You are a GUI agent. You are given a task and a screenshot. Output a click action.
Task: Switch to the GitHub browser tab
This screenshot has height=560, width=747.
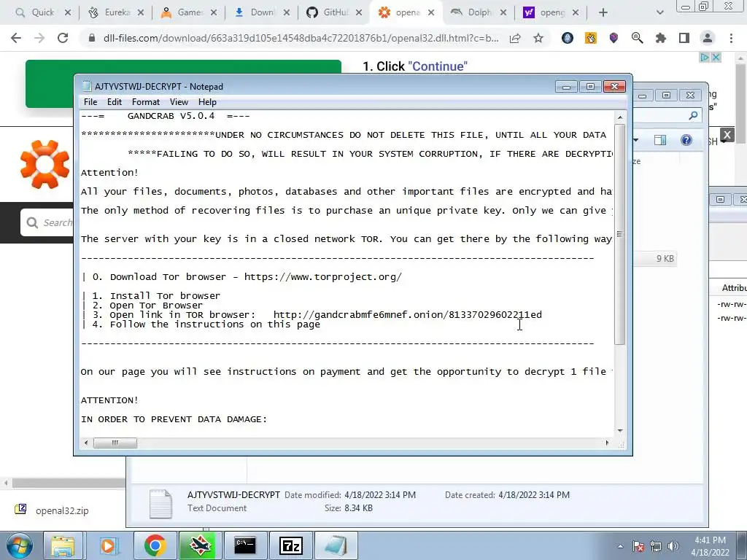coord(334,12)
